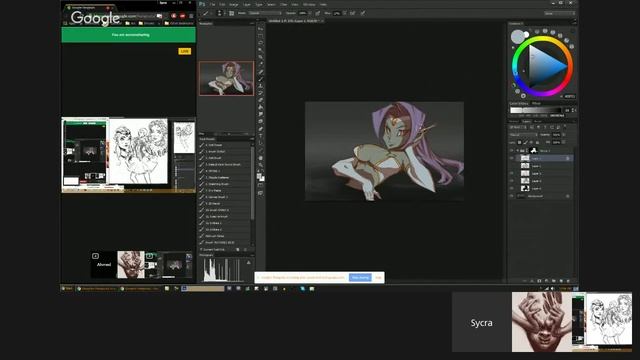Toggle Quick Mask mode in toolbar
The image size is (640, 360).
click(260, 186)
